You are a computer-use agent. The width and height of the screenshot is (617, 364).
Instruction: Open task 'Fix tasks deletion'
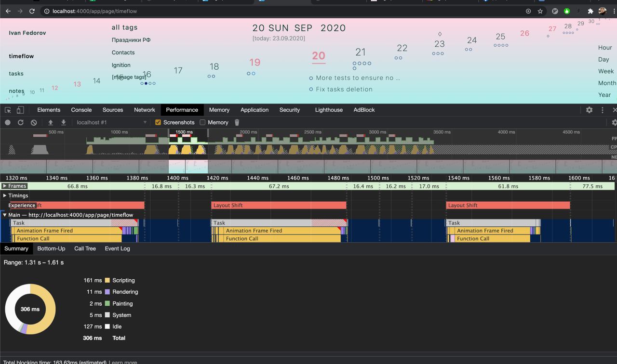click(x=344, y=89)
